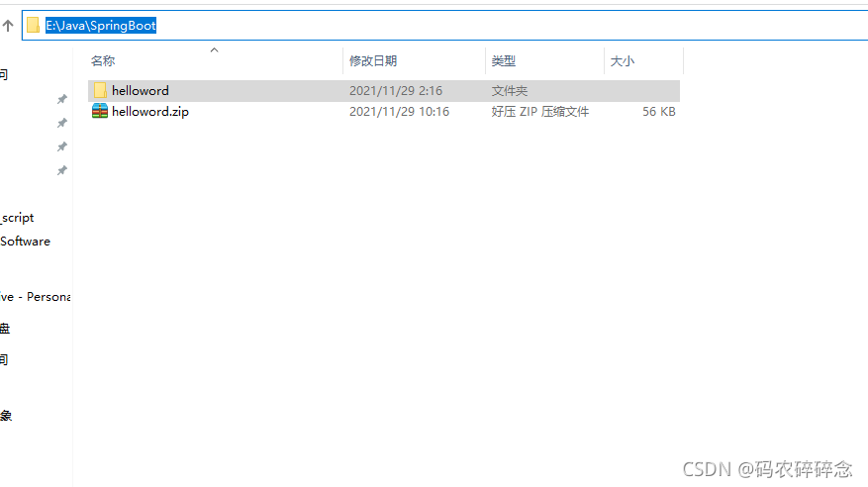Sort by 名称 column header

coord(103,61)
